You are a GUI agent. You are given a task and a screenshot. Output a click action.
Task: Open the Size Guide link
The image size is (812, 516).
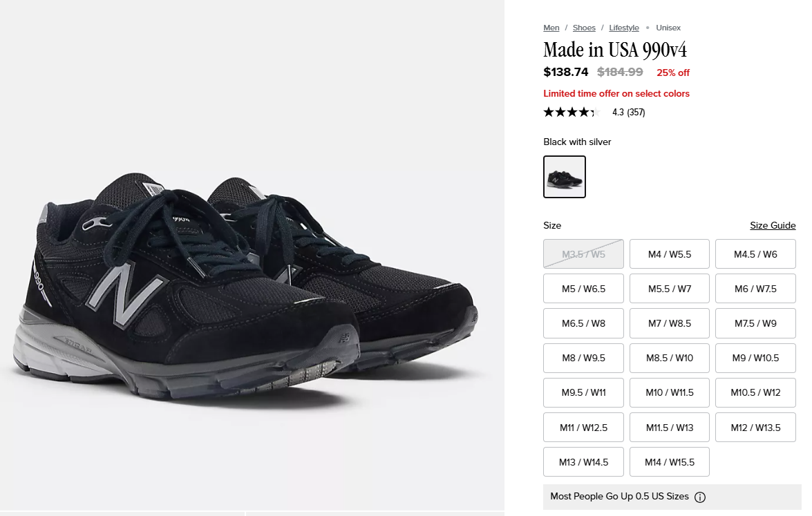click(x=773, y=225)
